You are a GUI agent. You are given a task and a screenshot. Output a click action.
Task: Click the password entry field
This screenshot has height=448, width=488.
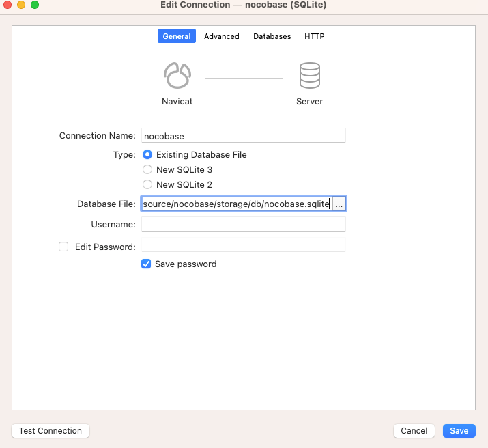(243, 247)
